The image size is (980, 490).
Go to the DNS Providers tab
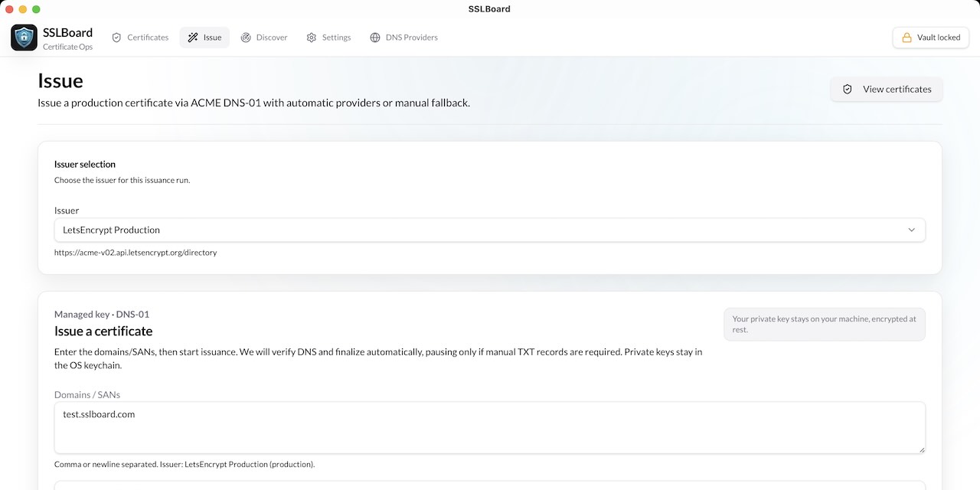[x=412, y=38]
